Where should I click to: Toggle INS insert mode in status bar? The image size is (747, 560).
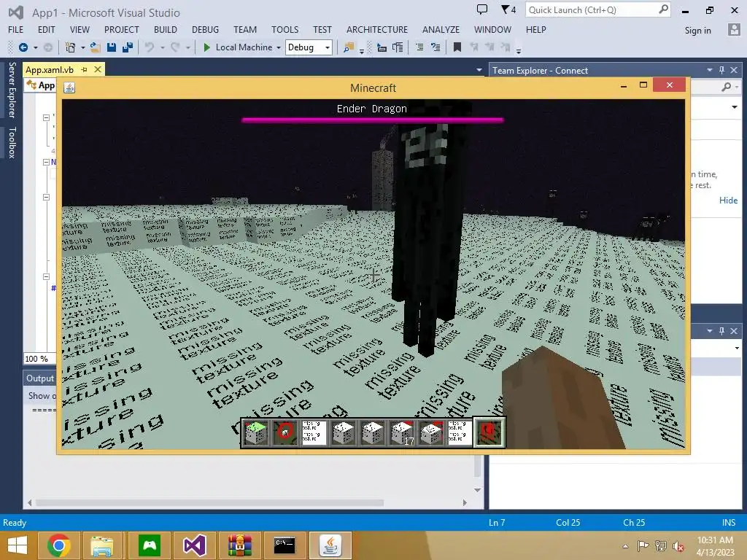(x=729, y=522)
